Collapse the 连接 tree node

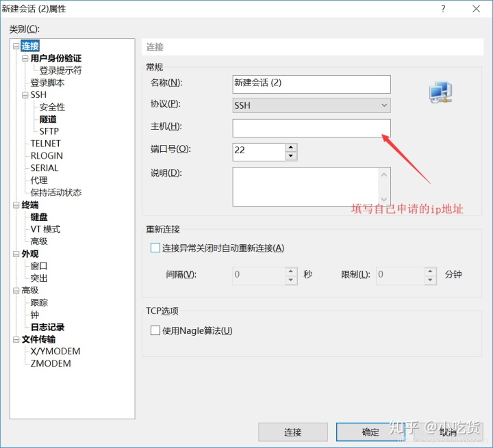tap(16, 47)
